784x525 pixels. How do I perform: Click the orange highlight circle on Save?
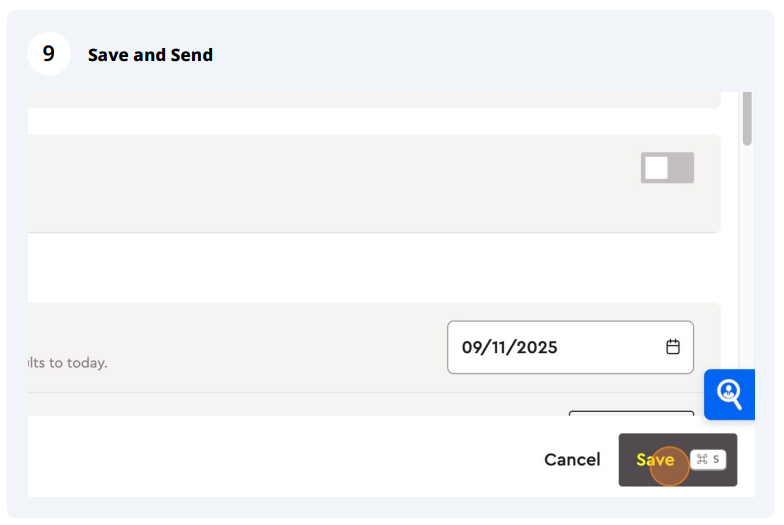click(x=669, y=466)
